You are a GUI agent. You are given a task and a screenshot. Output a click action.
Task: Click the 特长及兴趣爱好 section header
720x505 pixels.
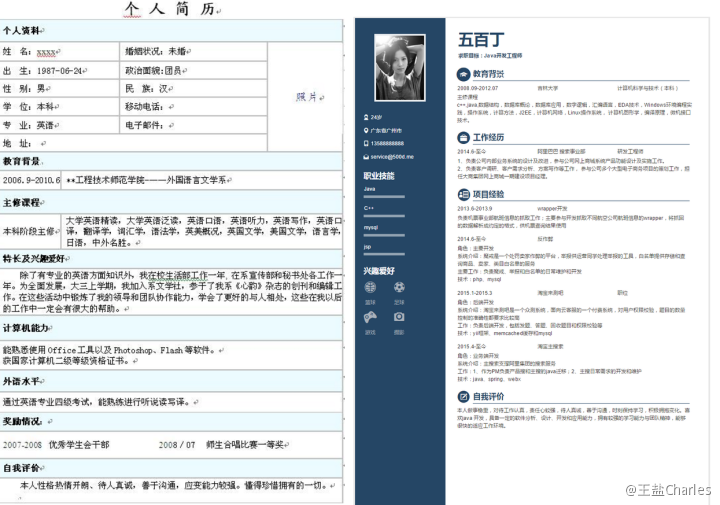point(171,259)
